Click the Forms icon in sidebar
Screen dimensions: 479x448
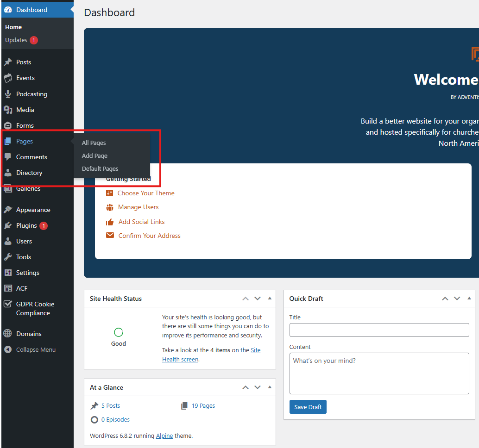tap(8, 125)
